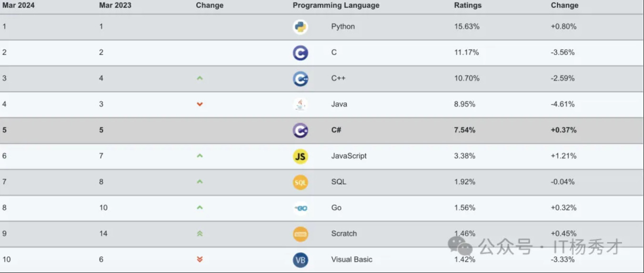The width and height of the screenshot is (644, 273).
Task: Click the orange SQL icon
Action: point(300,182)
